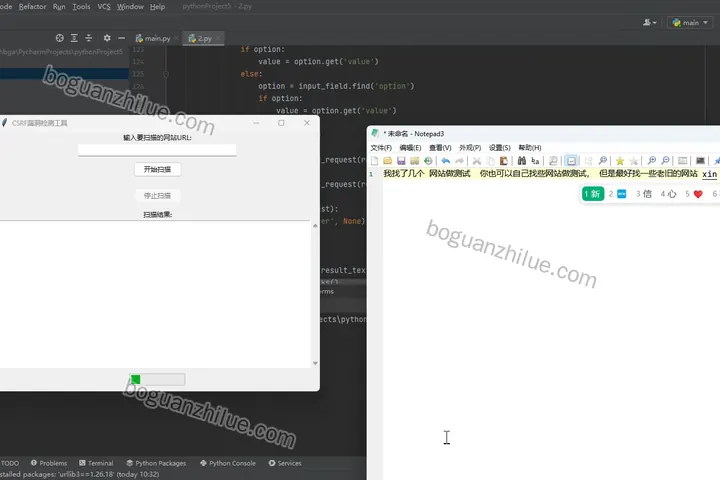Image resolution: width=720 pixels, height=480 pixels.
Task: Open the project panel gear settings
Action: [x=107, y=38]
